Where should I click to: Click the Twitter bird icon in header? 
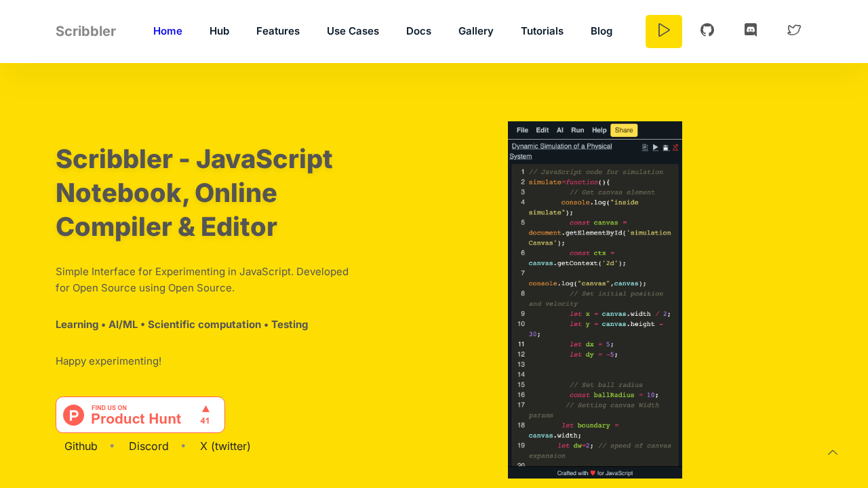[794, 30]
